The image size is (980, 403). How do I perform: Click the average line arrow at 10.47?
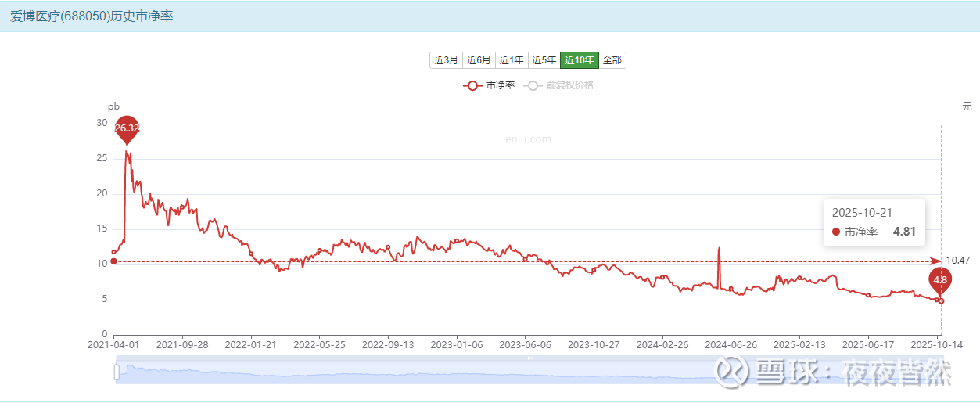point(935,261)
